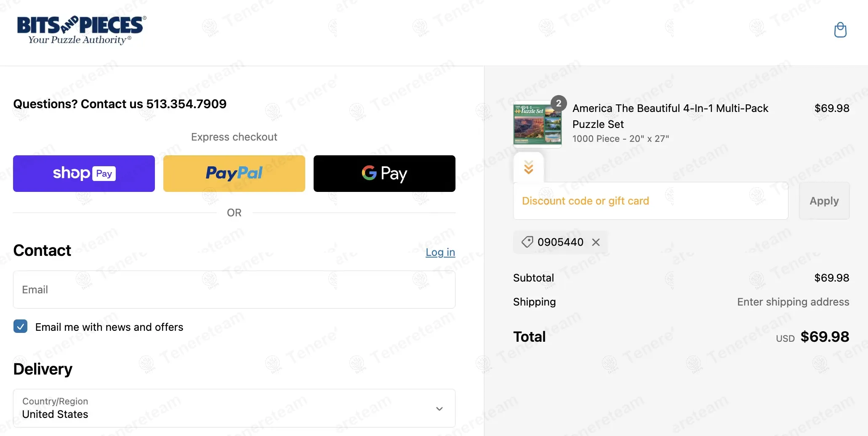Click the quantity badge showing 2

(559, 103)
